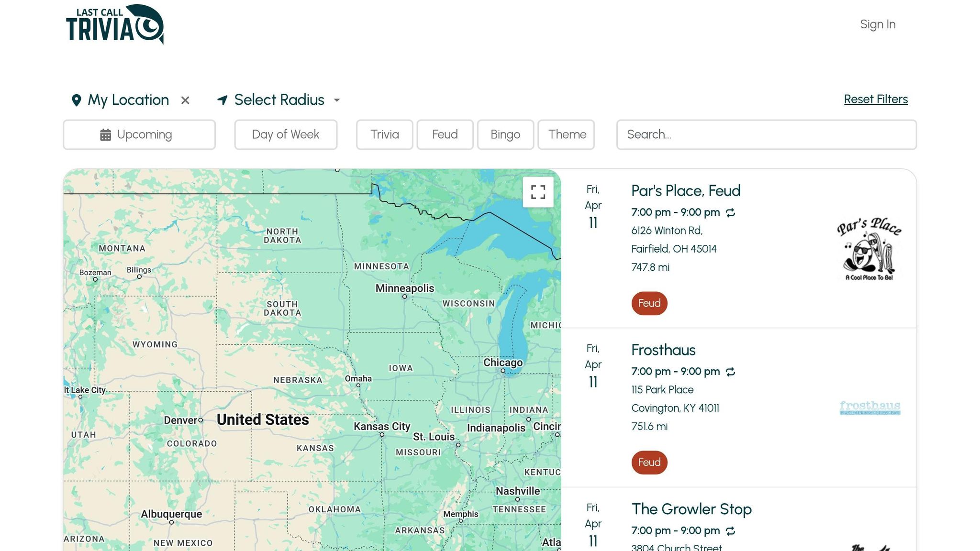Toggle the Feud filter button
Screen dimensions: 980x551
coord(445,134)
